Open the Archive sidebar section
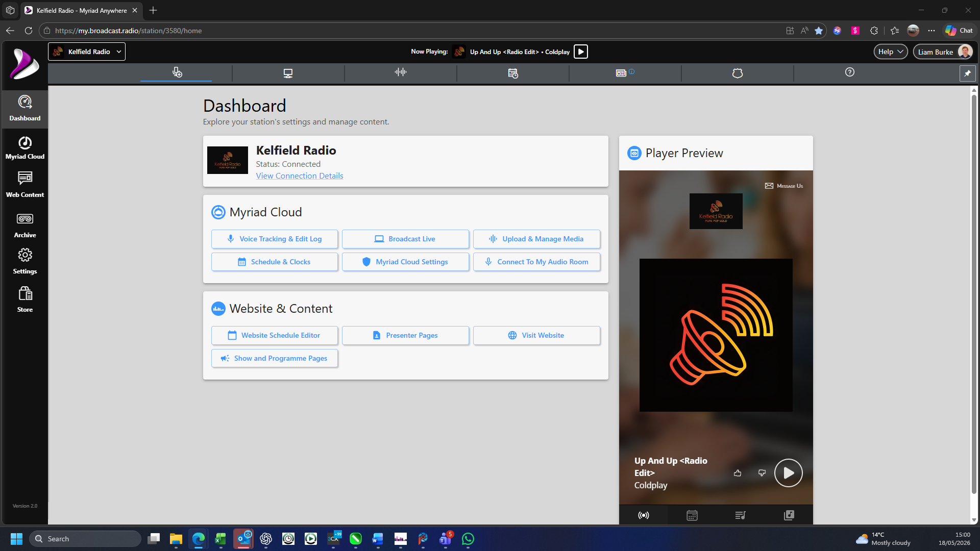 click(24, 226)
